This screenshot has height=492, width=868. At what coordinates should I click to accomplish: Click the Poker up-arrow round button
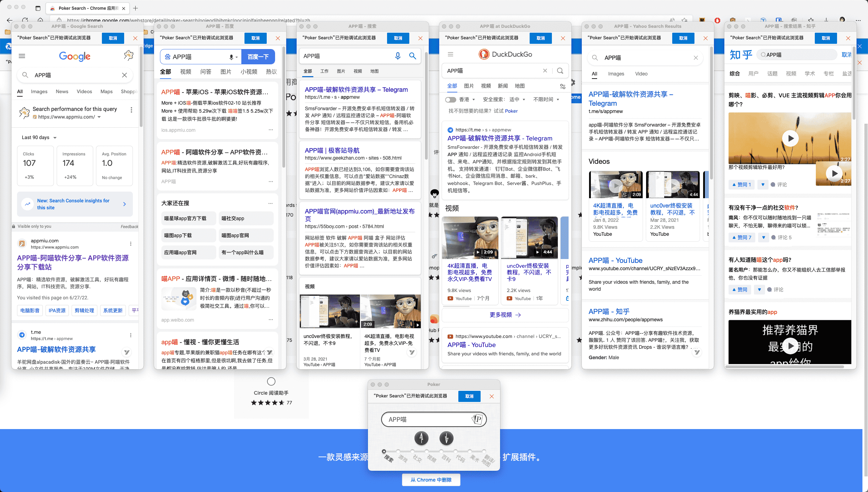[421, 438]
